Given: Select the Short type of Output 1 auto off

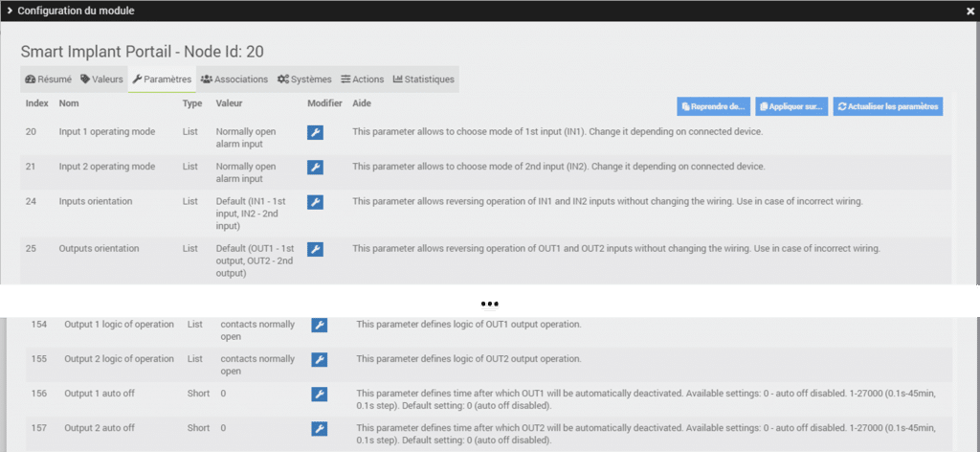Looking at the screenshot, I should pos(199,394).
